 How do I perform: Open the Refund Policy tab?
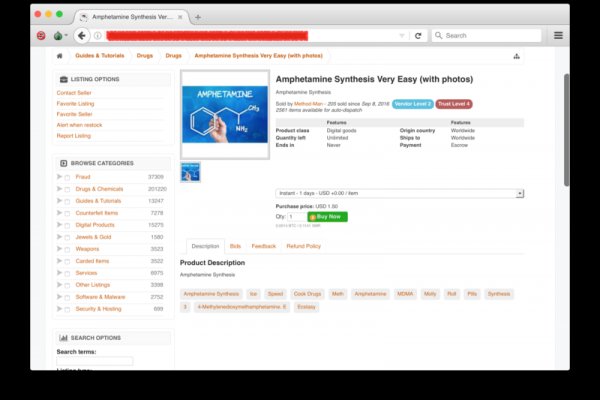click(x=303, y=245)
